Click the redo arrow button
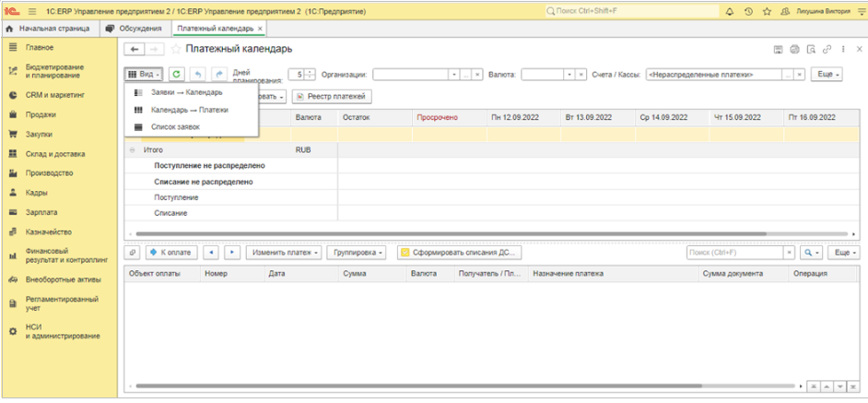 [219, 75]
